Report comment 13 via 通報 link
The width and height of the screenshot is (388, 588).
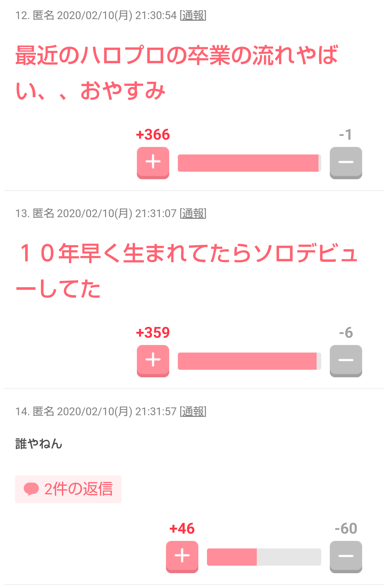[193, 213]
